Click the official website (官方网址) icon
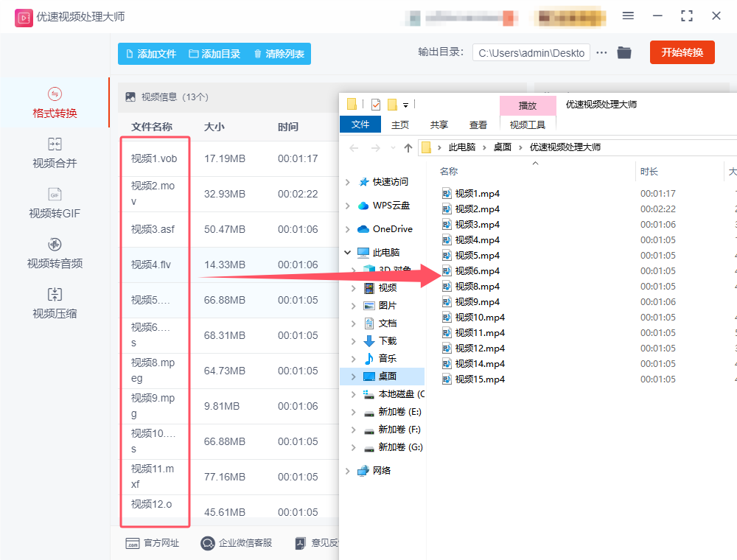This screenshot has height=560, width=737. click(133, 543)
